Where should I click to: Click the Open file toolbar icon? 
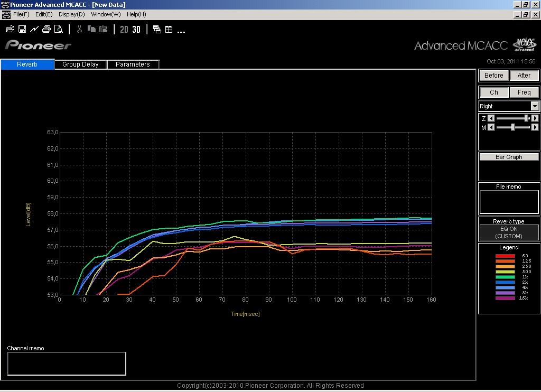tap(10, 29)
